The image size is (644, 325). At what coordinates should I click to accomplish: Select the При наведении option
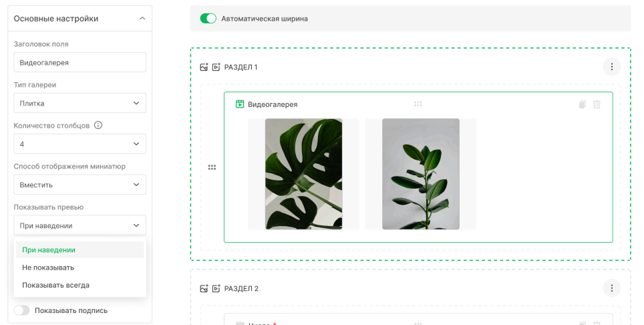click(x=79, y=250)
